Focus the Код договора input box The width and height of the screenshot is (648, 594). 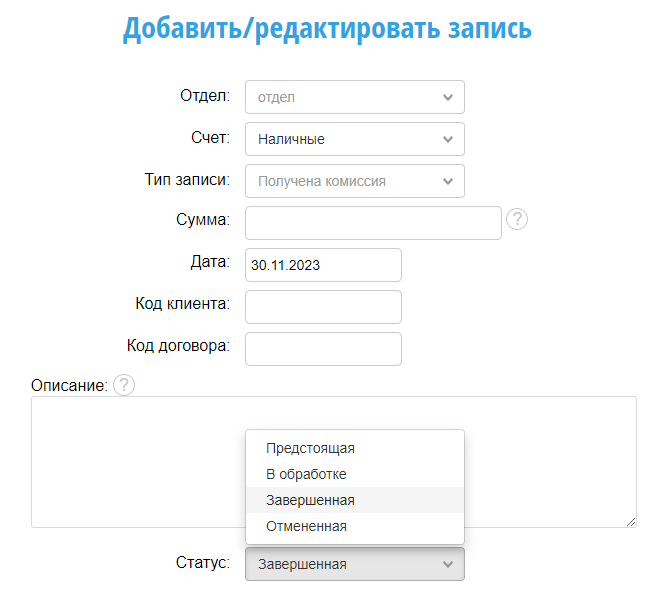point(323,349)
